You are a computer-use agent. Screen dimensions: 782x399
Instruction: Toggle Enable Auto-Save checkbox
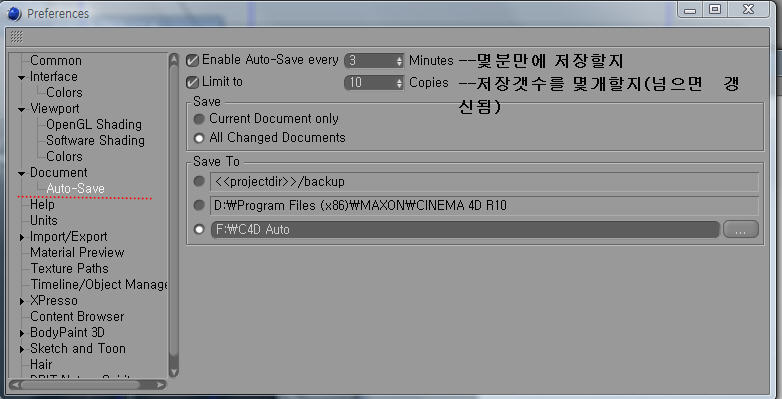coord(192,60)
